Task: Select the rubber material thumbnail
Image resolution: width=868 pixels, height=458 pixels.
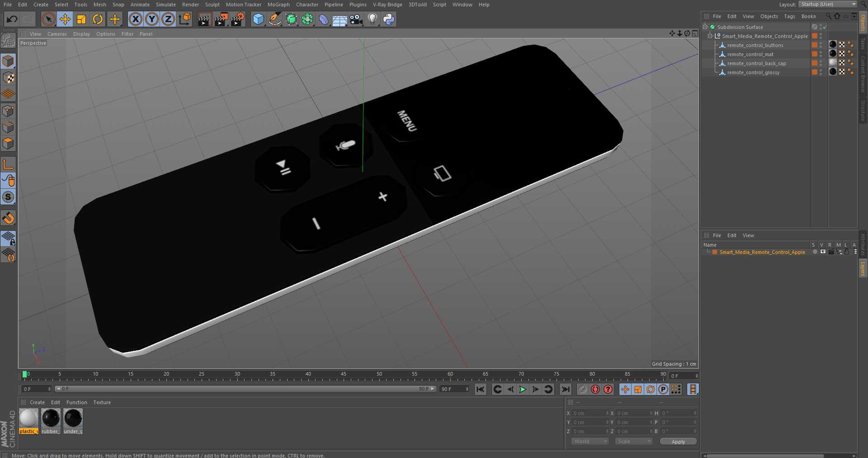Action: (51, 421)
